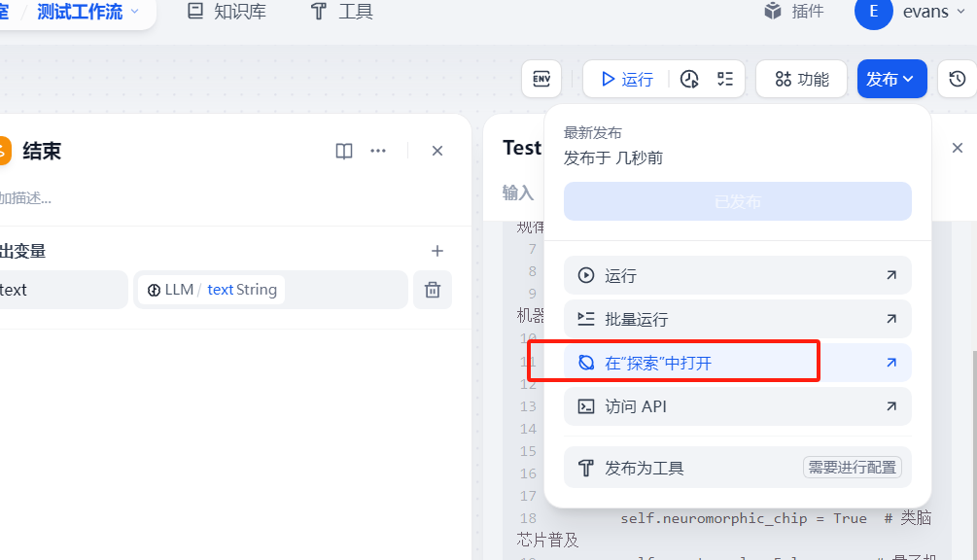Click the hammer icon of 发布为工具
Viewport: 977px width, 560px height.
pyautogui.click(x=585, y=468)
